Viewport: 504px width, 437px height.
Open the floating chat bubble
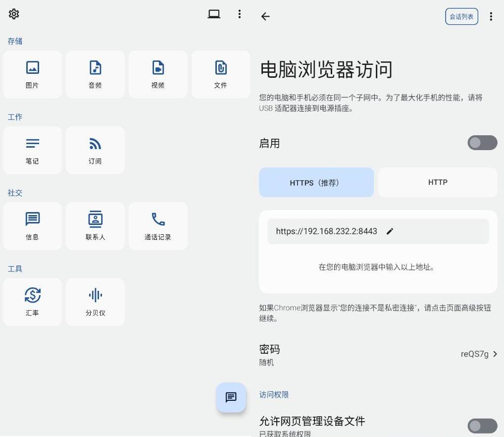(231, 397)
